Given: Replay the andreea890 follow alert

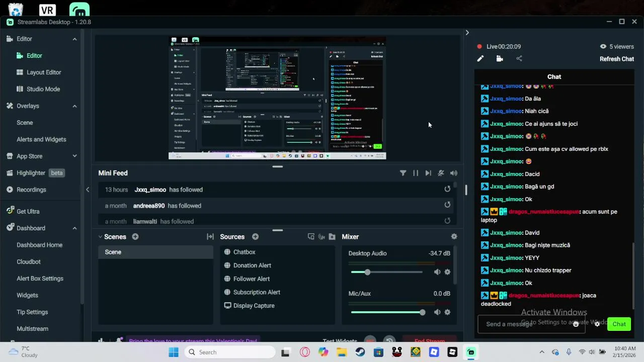Looking at the screenshot, I should click(x=447, y=205).
